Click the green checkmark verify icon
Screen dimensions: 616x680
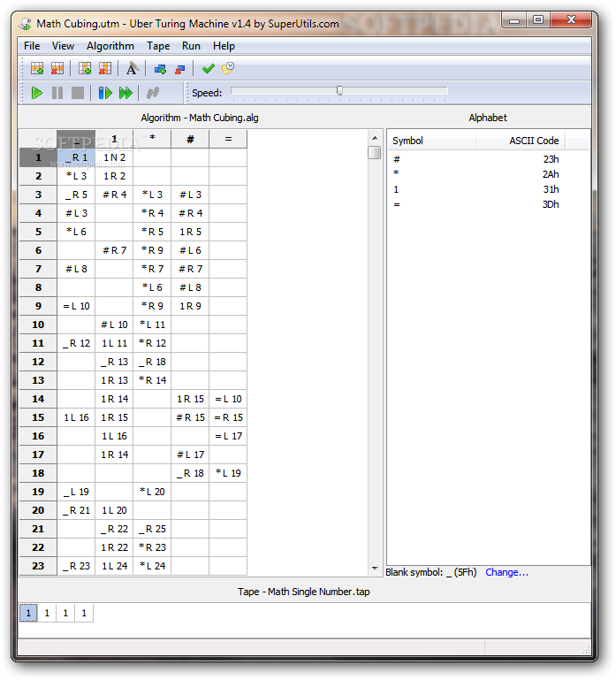208,68
